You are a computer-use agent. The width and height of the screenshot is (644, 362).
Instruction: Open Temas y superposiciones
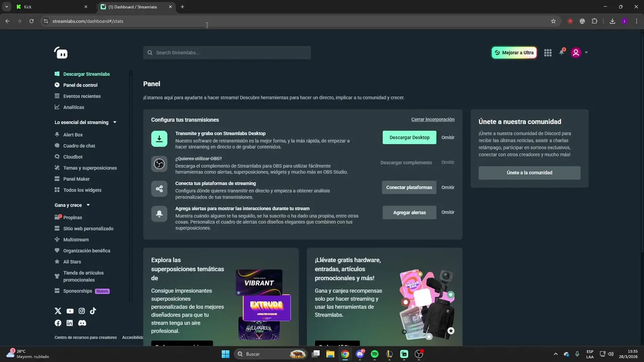click(86, 168)
